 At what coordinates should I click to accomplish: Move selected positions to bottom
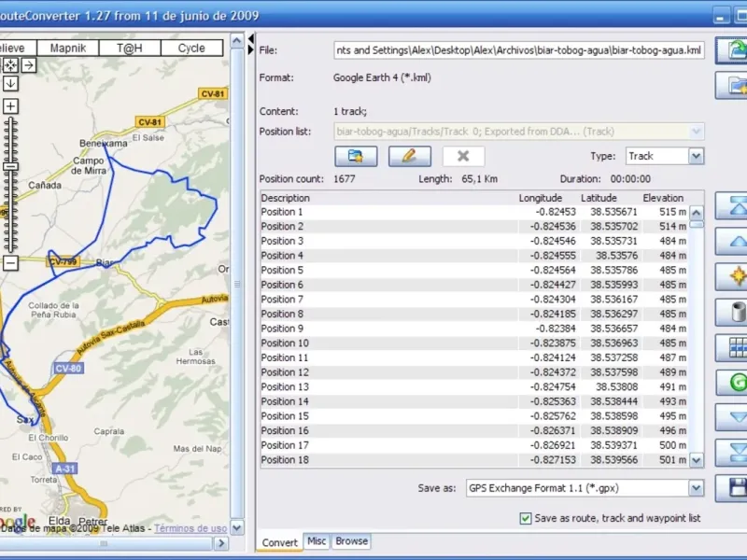pyautogui.click(x=732, y=453)
